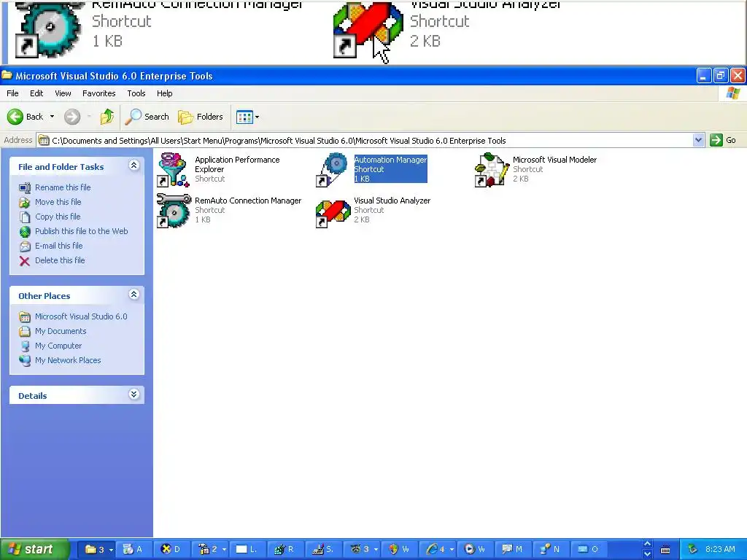Click Move this file
Image resolution: width=747 pixels, height=560 pixels.
[58, 202]
